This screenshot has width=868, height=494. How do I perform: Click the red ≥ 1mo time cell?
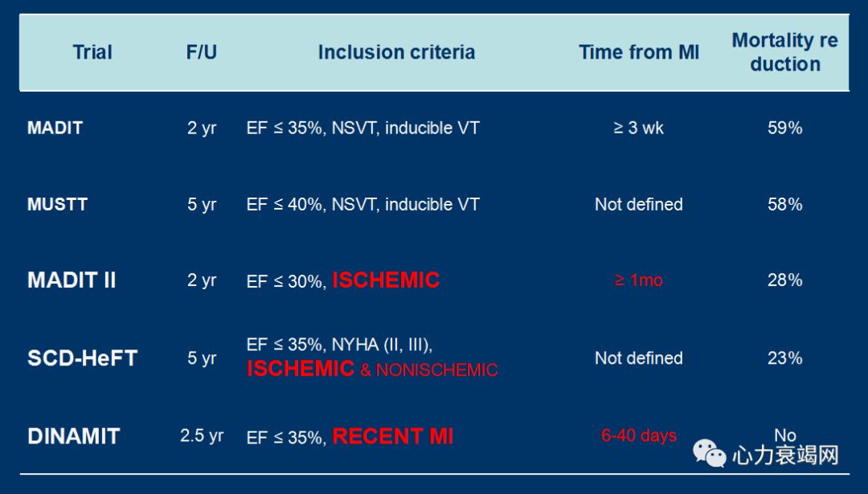coord(639,280)
